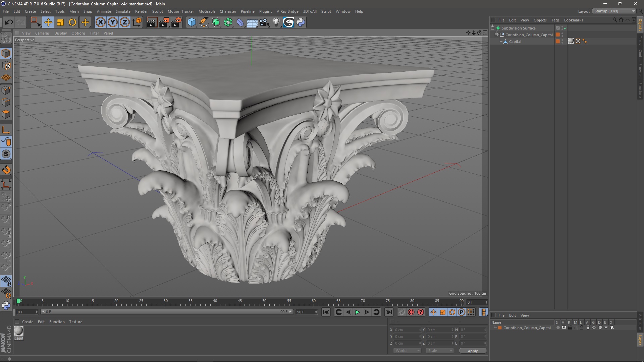Screen dimensions: 644x362
Task: Toggle visibility dots for Capital object
Action: coord(562,41)
